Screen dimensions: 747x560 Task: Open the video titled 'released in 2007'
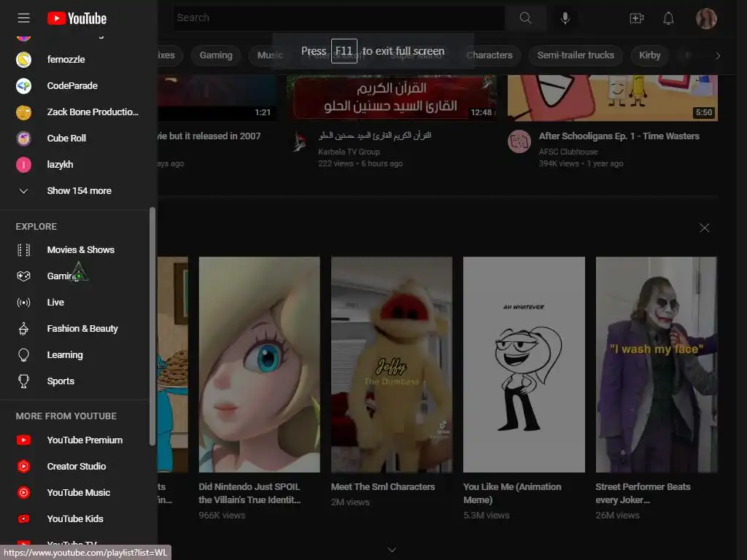point(209,136)
